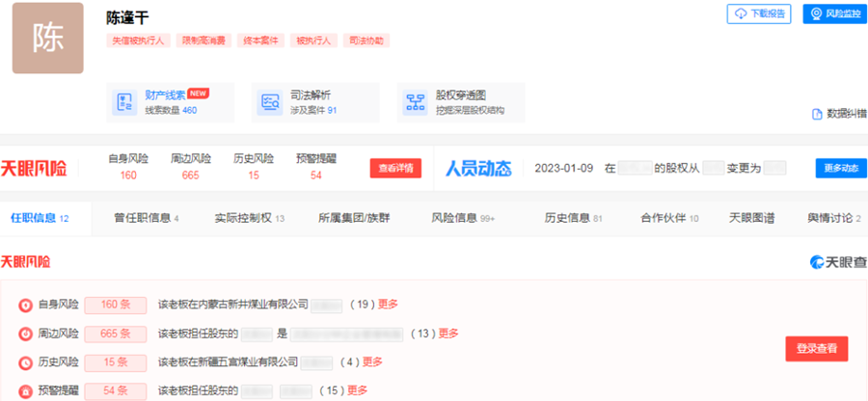
Task: Click the name 陈逢干
Action: pos(126,17)
